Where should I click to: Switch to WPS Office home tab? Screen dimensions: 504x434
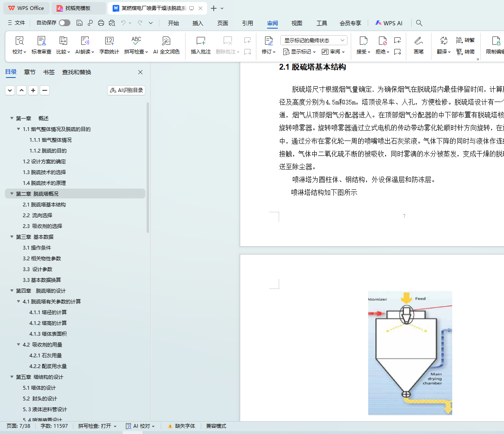click(27, 8)
